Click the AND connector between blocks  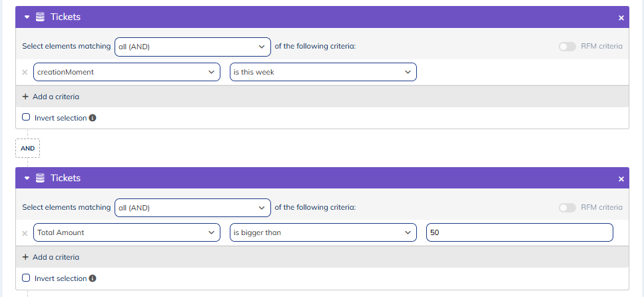(27, 148)
